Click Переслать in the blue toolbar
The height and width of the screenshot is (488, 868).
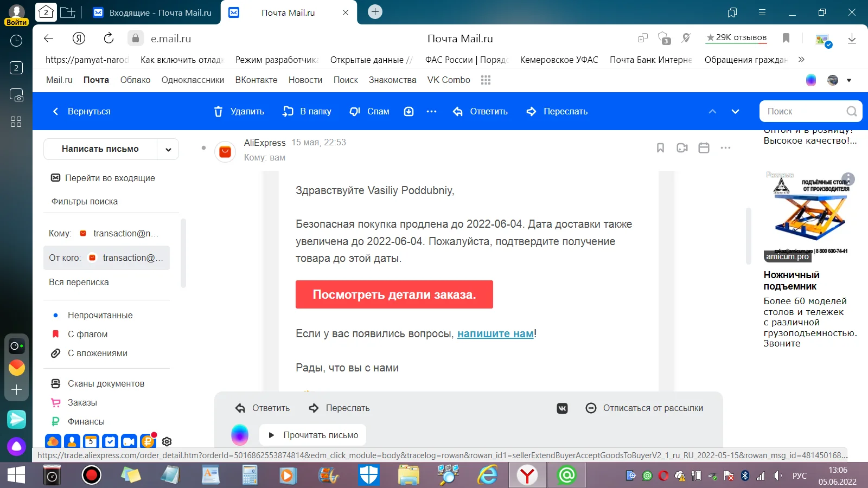557,111
